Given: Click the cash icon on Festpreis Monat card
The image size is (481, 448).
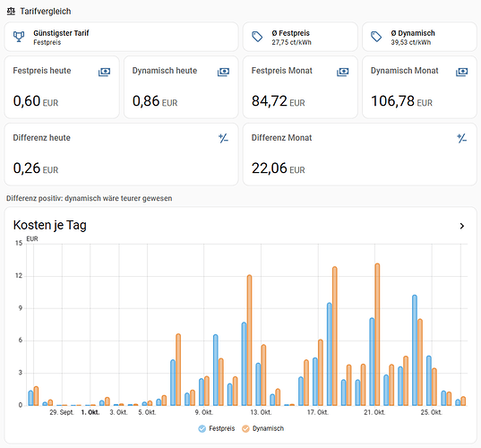Looking at the screenshot, I should [x=343, y=72].
